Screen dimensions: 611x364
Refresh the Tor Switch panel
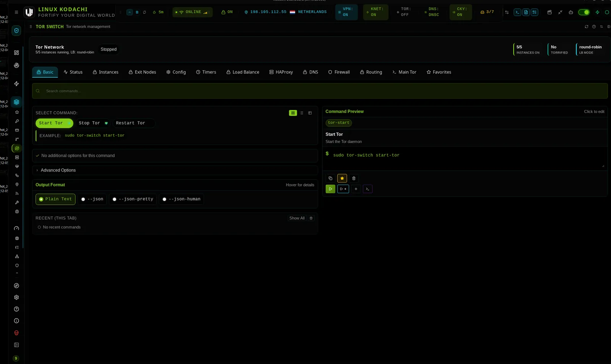[587, 27]
